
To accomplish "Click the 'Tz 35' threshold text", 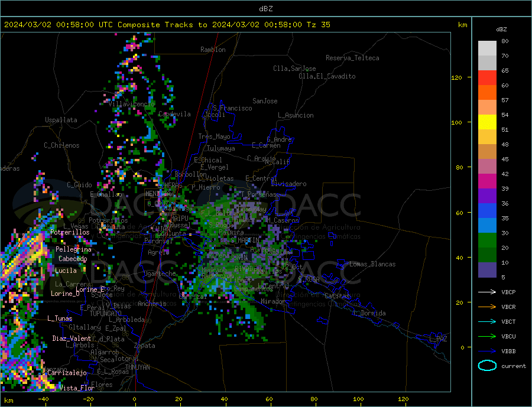I will coord(318,24).
